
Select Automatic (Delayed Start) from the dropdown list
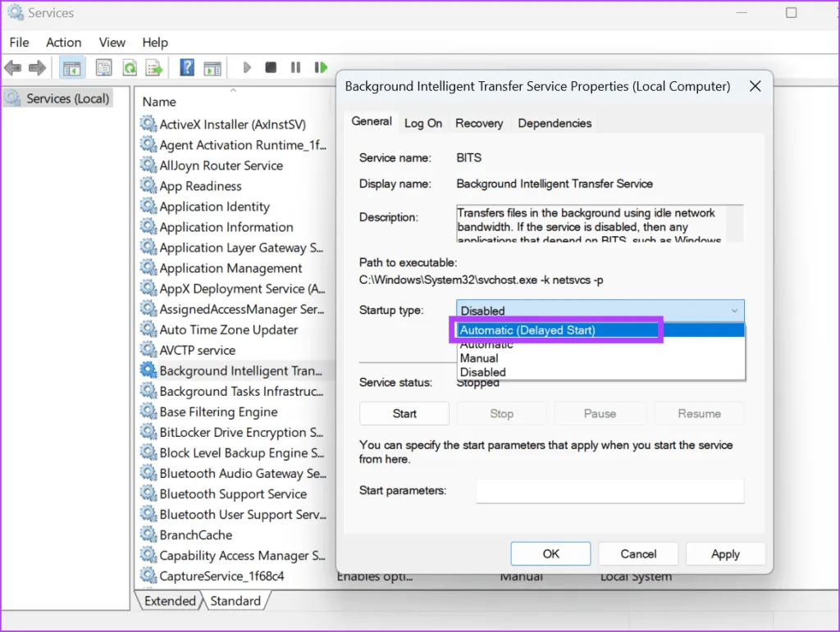[558, 330]
